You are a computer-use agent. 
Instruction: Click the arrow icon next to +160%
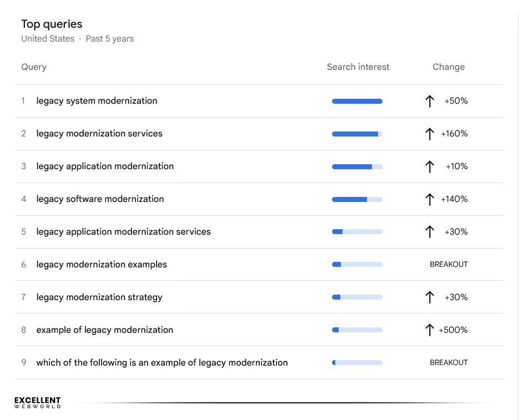tap(430, 134)
